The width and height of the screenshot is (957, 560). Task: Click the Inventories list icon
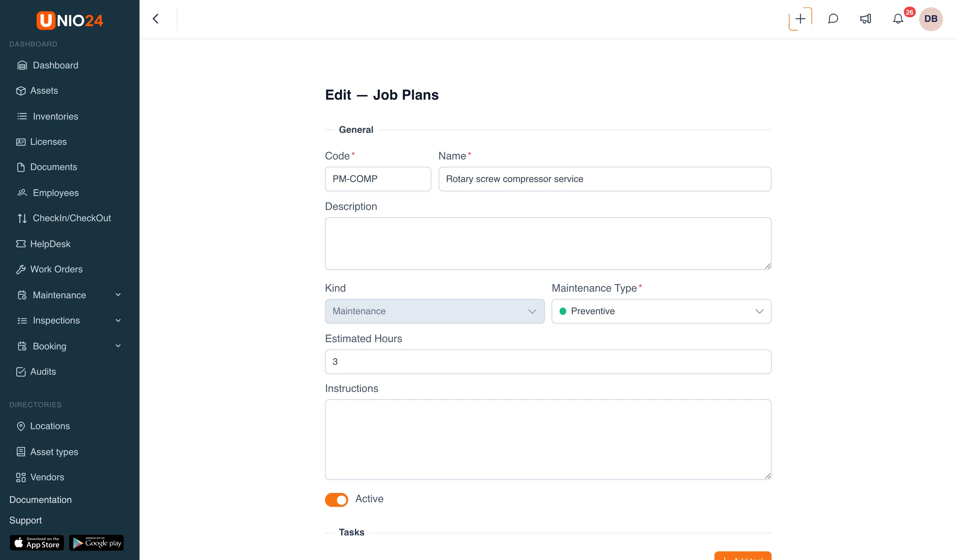(x=22, y=116)
